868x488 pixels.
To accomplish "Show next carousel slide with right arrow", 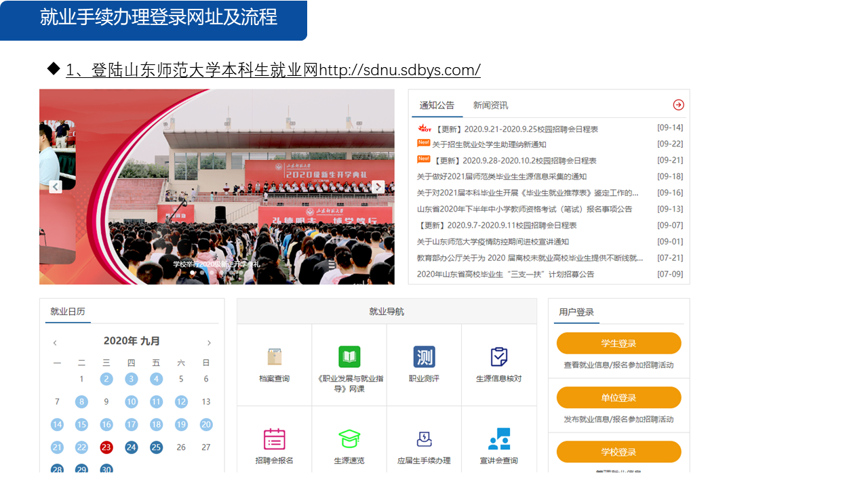I will point(378,187).
